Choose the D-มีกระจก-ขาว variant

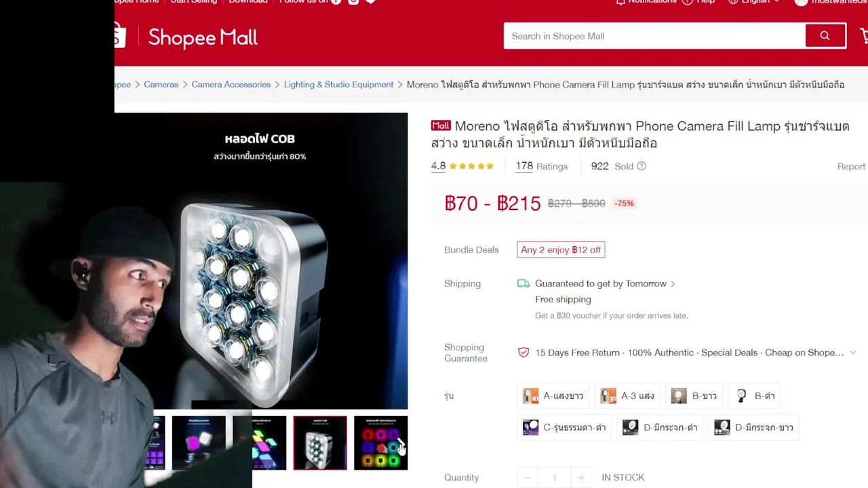pyautogui.click(x=753, y=428)
